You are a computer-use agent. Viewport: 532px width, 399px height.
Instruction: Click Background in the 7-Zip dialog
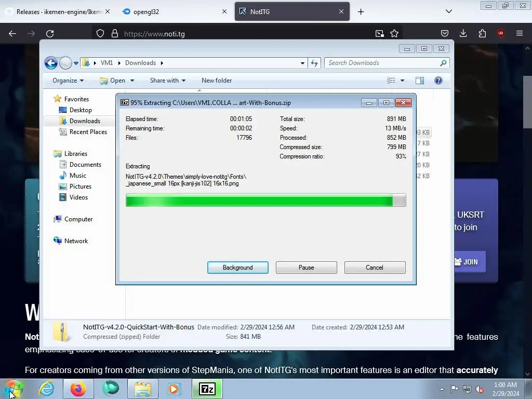(x=238, y=268)
